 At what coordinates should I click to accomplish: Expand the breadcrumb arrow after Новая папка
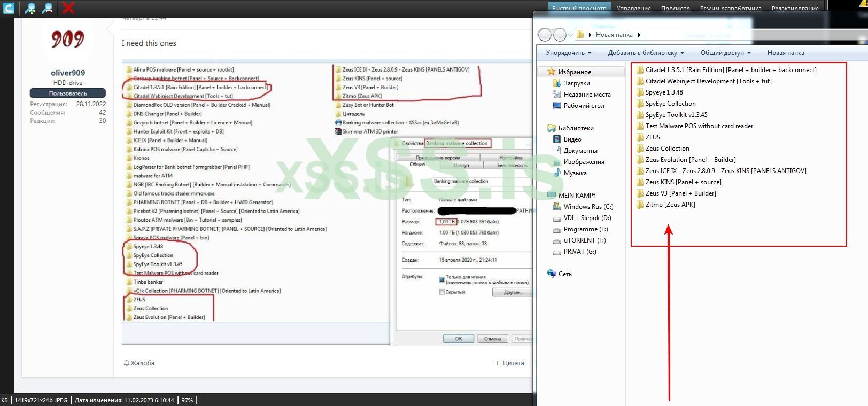pos(639,35)
